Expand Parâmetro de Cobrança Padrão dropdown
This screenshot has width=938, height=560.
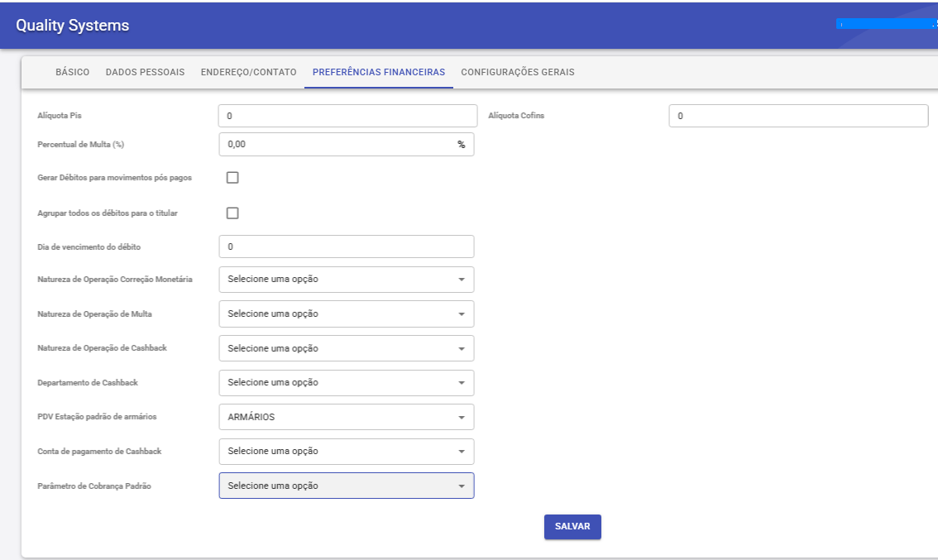point(346,486)
